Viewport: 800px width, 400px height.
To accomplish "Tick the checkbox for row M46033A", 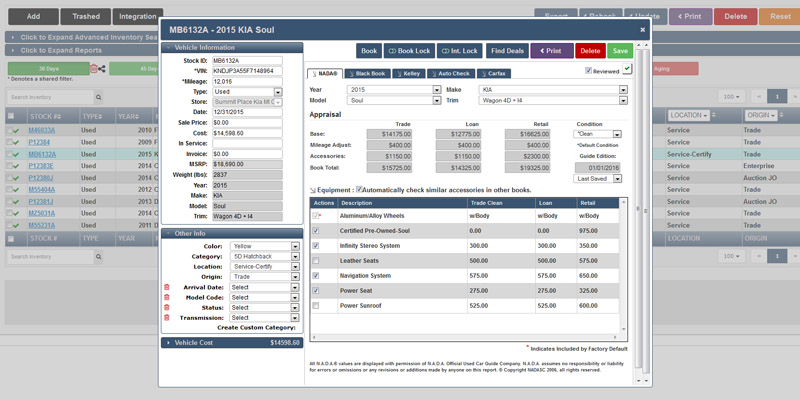I will [x=9, y=131].
